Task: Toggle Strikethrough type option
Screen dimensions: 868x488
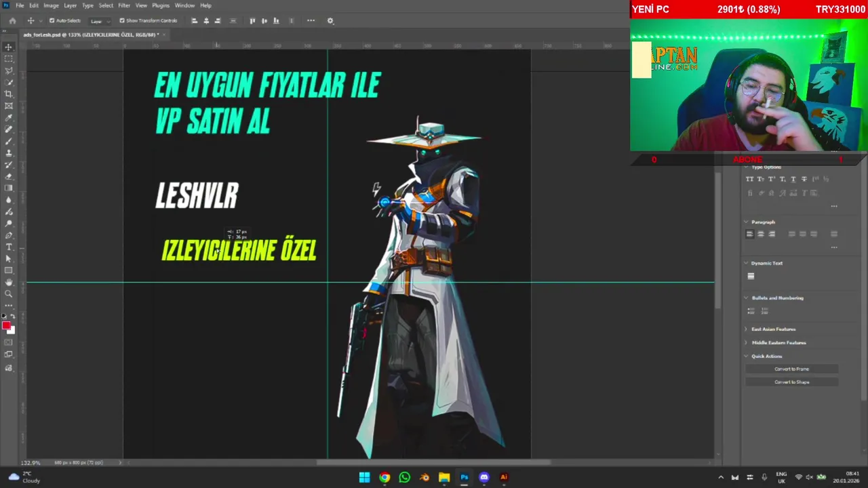Action: pyautogui.click(x=804, y=179)
